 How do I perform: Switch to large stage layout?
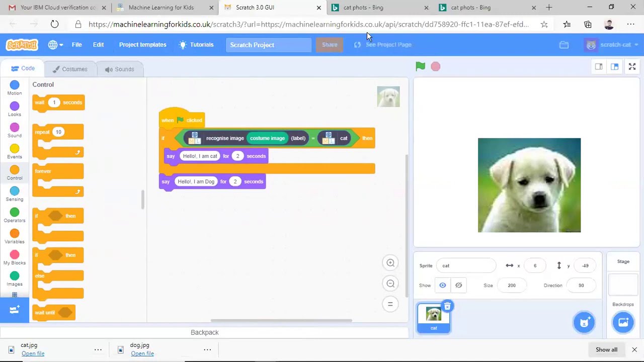tap(614, 66)
